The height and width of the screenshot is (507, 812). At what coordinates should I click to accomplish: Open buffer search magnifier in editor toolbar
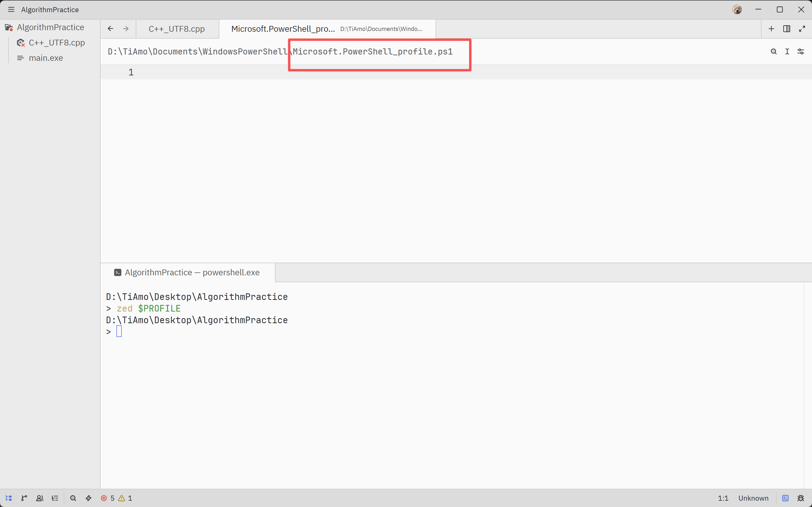[x=773, y=52]
